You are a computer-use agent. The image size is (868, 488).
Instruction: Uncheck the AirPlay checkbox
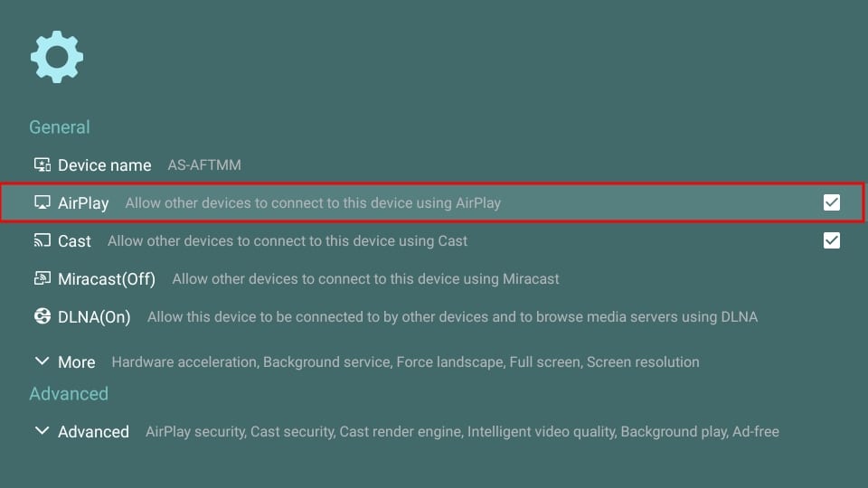pyautogui.click(x=832, y=202)
